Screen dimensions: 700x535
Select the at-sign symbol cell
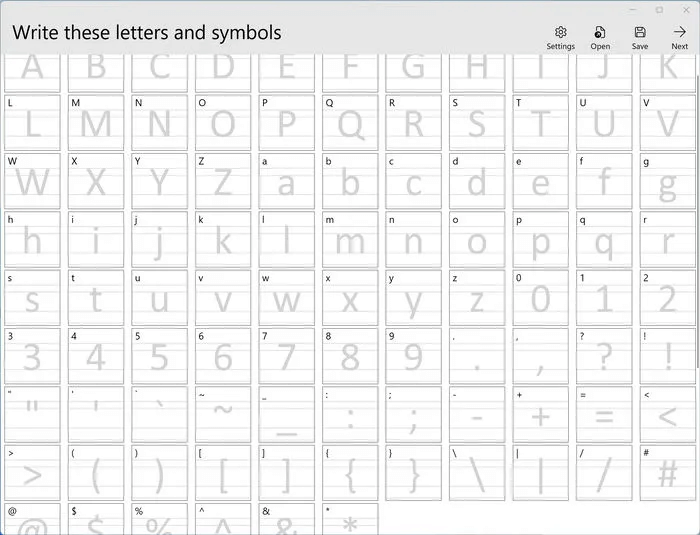[x=32, y=519]
